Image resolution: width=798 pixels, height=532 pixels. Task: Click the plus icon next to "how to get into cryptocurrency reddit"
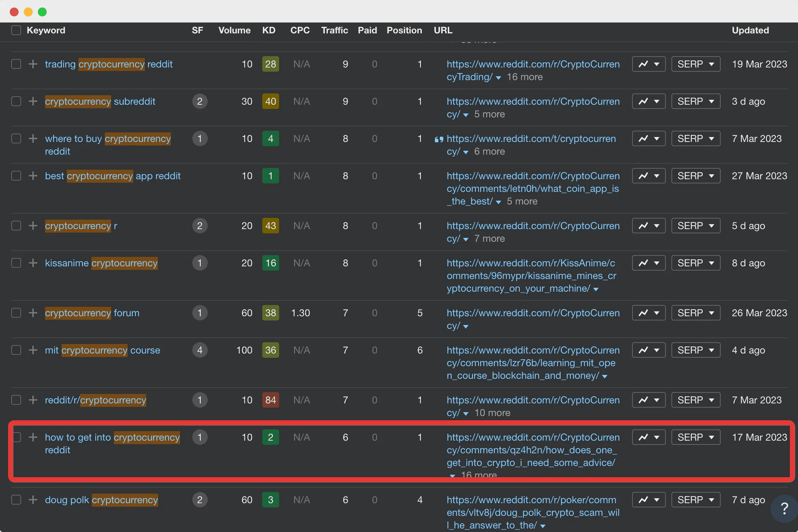(32, 437)
